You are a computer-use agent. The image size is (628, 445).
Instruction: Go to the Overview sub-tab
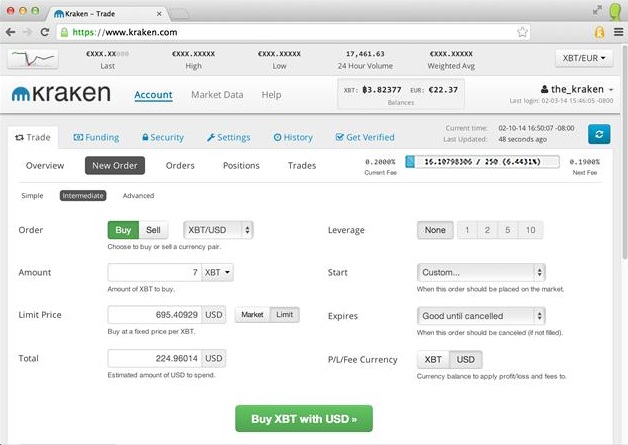point(45,165)
